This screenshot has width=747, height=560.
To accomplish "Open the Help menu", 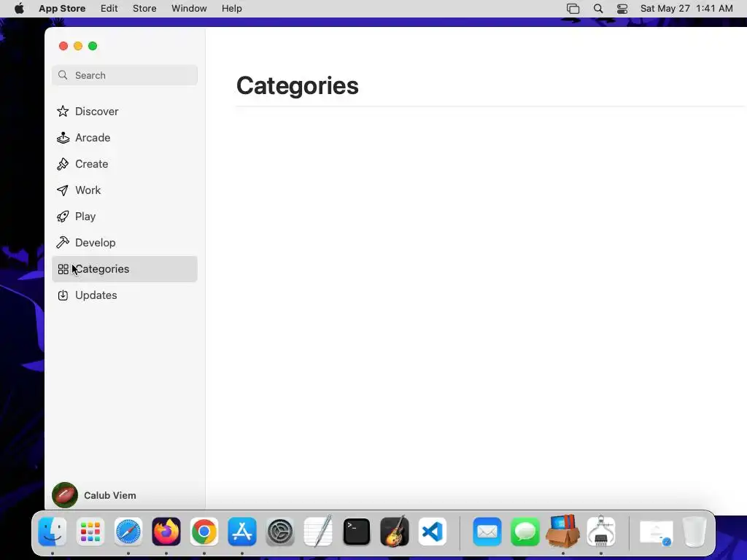I will point(231,9).
